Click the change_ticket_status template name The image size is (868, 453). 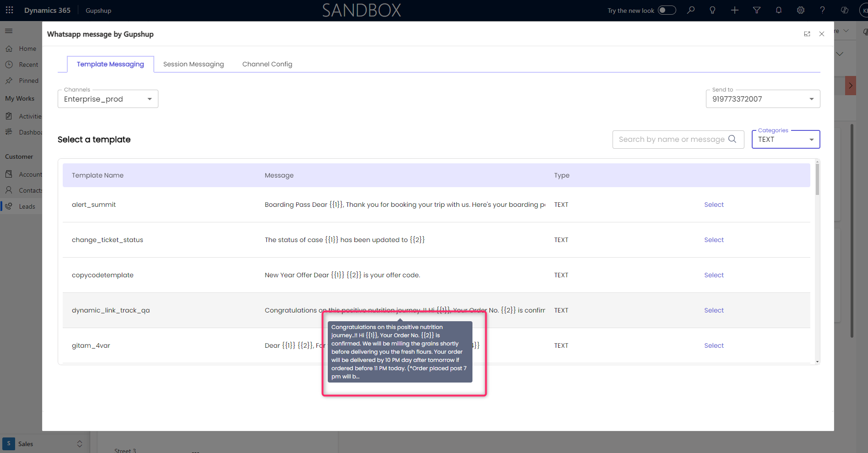pyautogui.click(x=108, y=240)
